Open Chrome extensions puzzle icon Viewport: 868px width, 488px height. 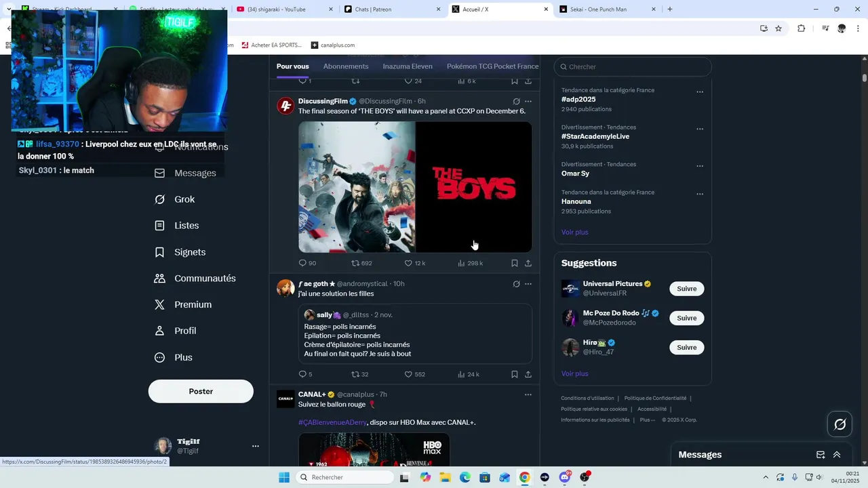point(802,28)
